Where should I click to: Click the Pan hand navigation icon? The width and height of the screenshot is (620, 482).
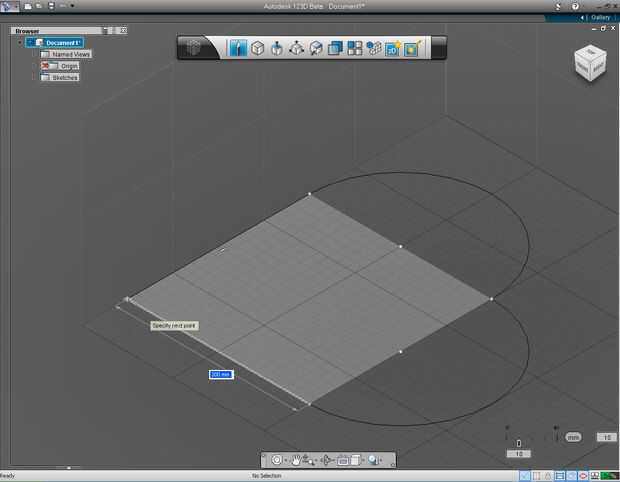coord(297,460)
